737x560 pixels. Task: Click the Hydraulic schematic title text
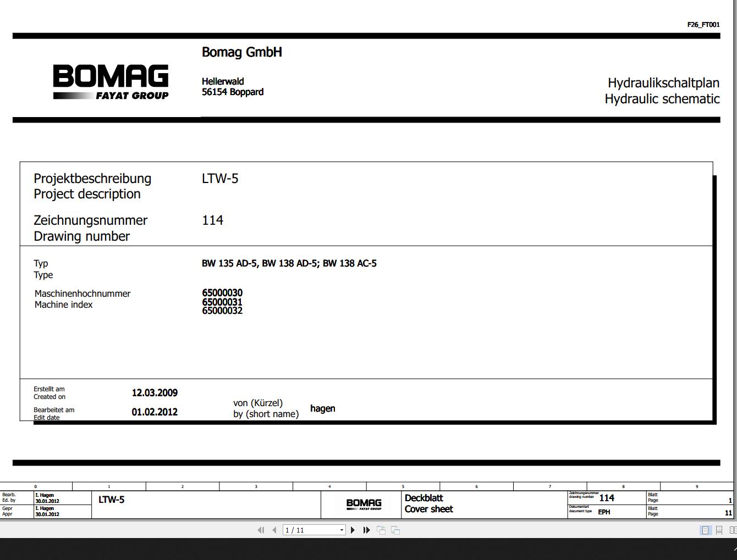[662, 99]
